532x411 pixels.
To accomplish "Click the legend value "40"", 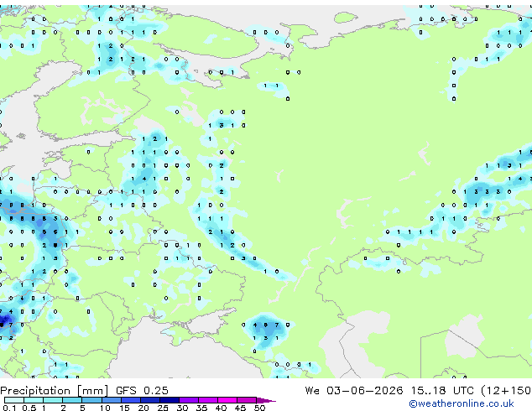I will pos(221,408).
